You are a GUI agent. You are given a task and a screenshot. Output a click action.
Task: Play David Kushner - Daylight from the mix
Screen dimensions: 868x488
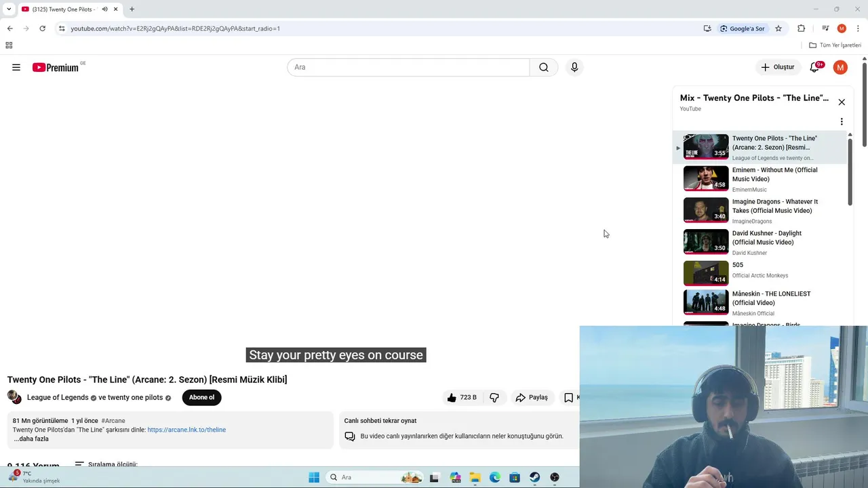(759, 242)
